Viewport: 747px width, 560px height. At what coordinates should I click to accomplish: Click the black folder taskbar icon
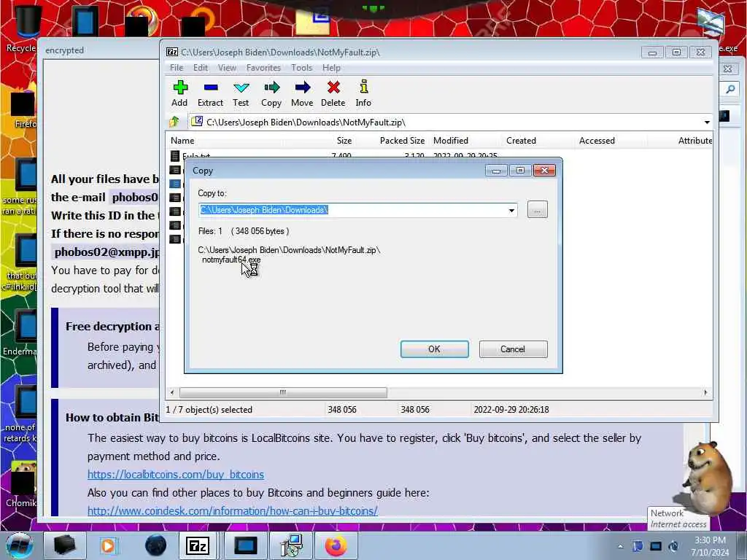[x=64, y=545]
